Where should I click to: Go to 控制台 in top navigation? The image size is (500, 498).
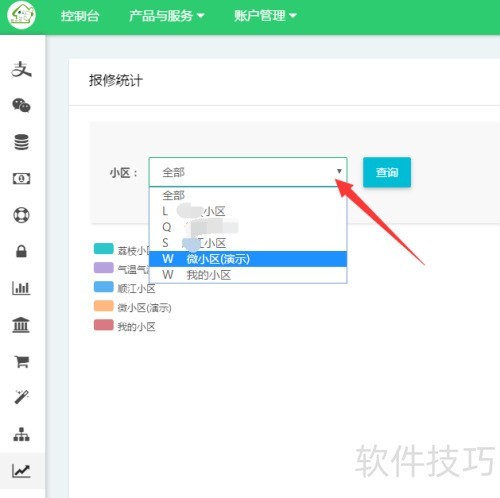80,16
